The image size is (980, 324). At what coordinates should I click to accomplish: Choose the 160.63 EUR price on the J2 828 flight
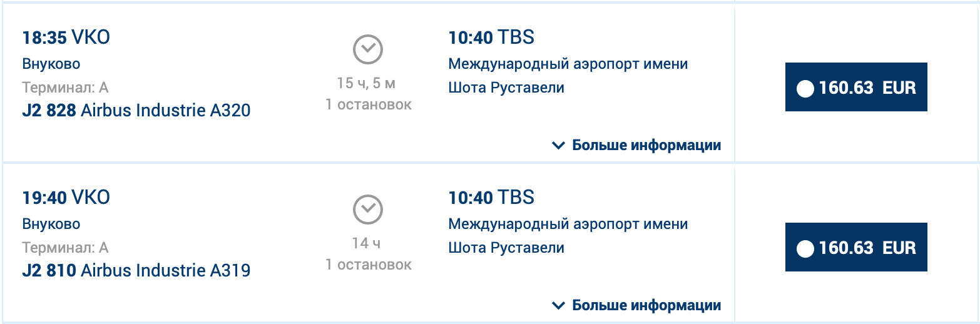coord(855,88)
